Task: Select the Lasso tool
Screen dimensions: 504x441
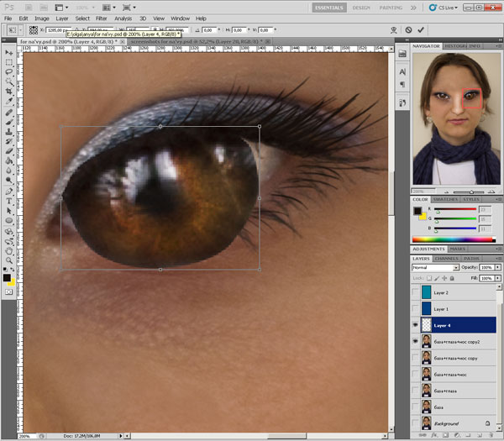Action: (x=8, y=72)
